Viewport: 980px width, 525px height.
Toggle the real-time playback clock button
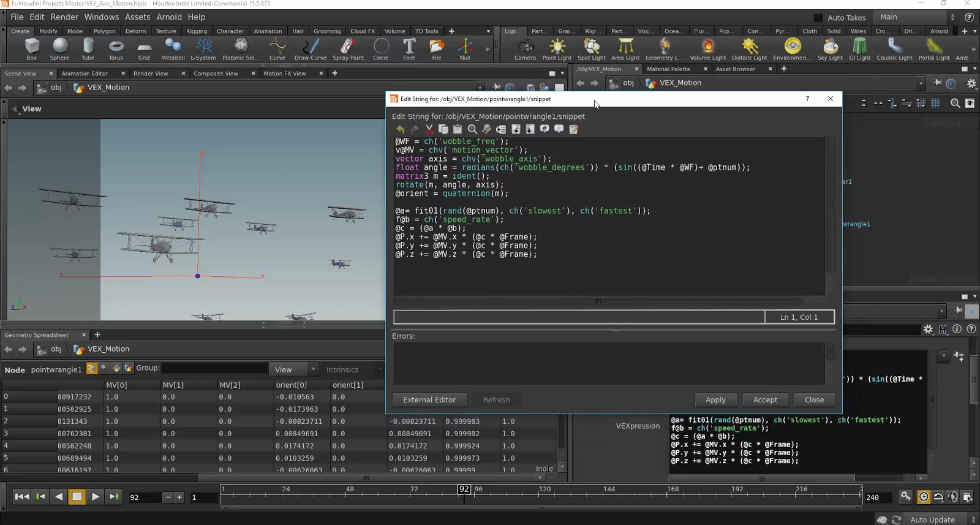tap(924, 497)
